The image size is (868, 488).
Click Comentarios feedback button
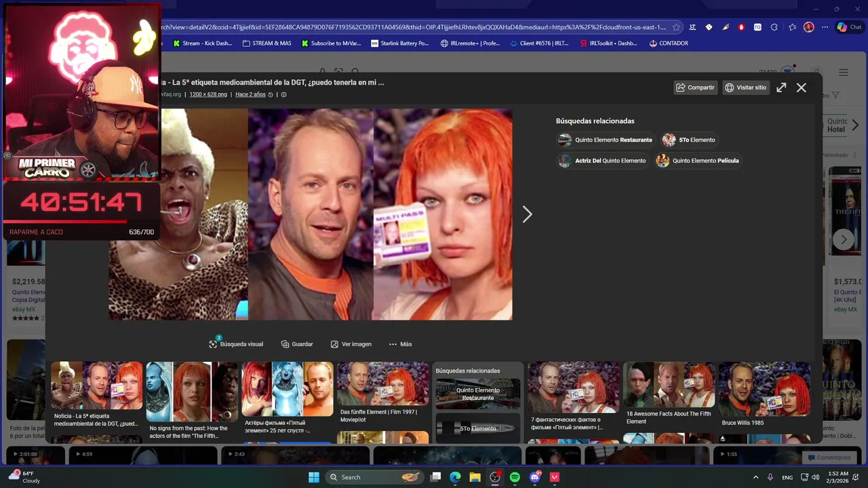(x=828, y=457)
